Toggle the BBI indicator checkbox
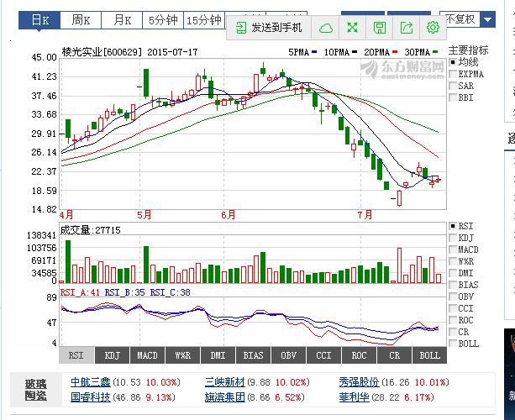The image size is (515, 420). [454, 97]
